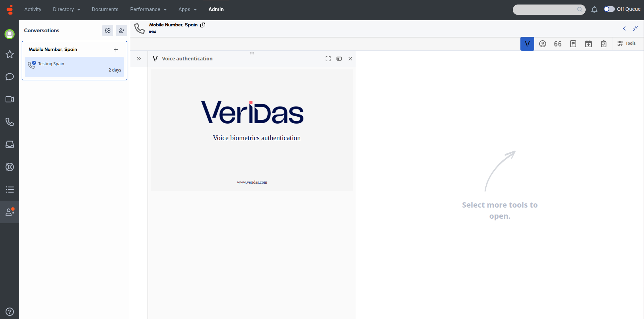Click the minimize arrows icon at top right
The image size is (644, 319).
click(635, 28)
